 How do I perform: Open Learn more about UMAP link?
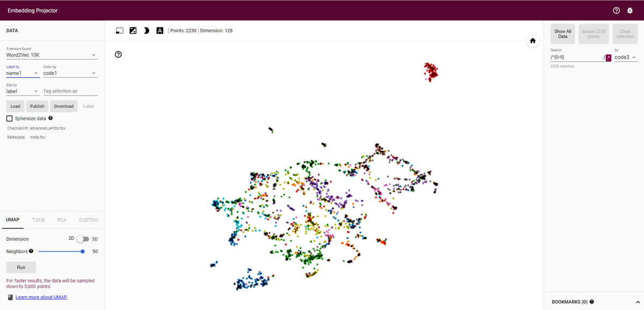pos(42,297)
